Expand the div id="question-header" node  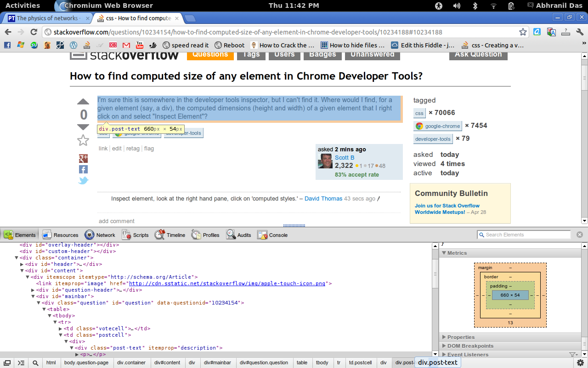(x=33, y=290)
